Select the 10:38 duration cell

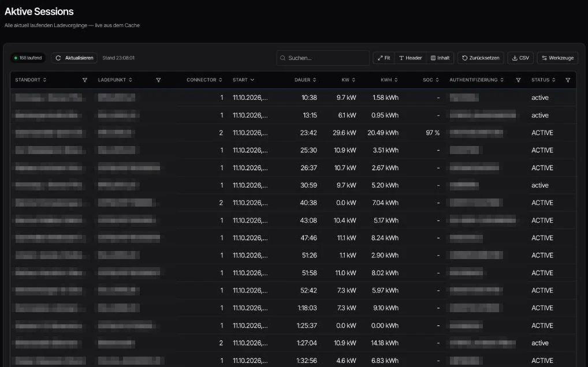click(x=309, y=98)
